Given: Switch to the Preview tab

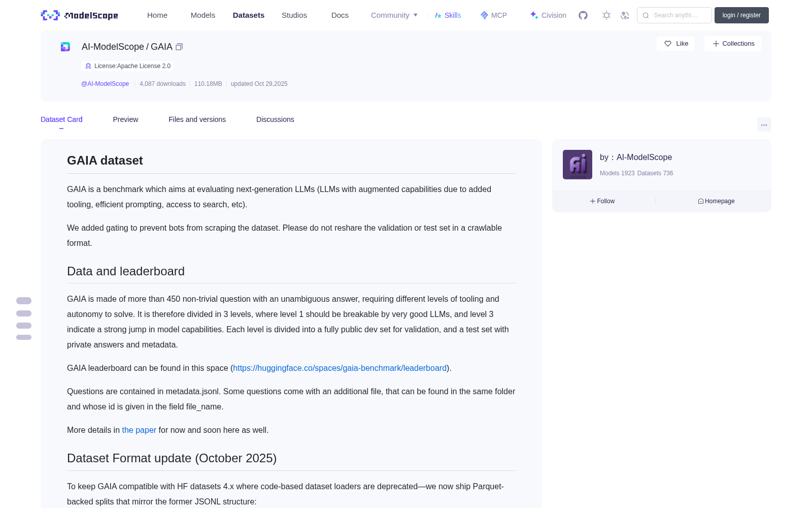Looking at the screenshot, I should tap(125, 119).
